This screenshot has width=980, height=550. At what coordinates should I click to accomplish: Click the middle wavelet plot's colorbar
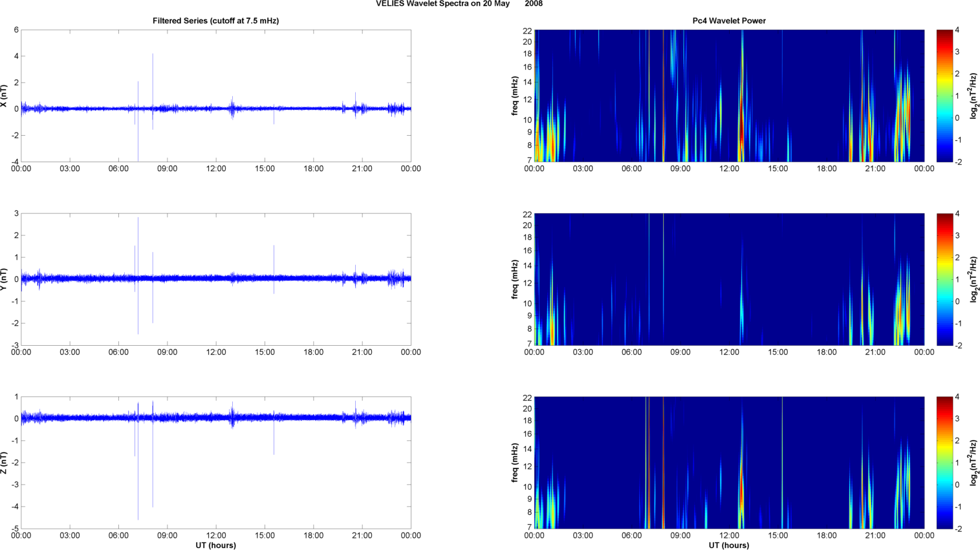(944, 279)
